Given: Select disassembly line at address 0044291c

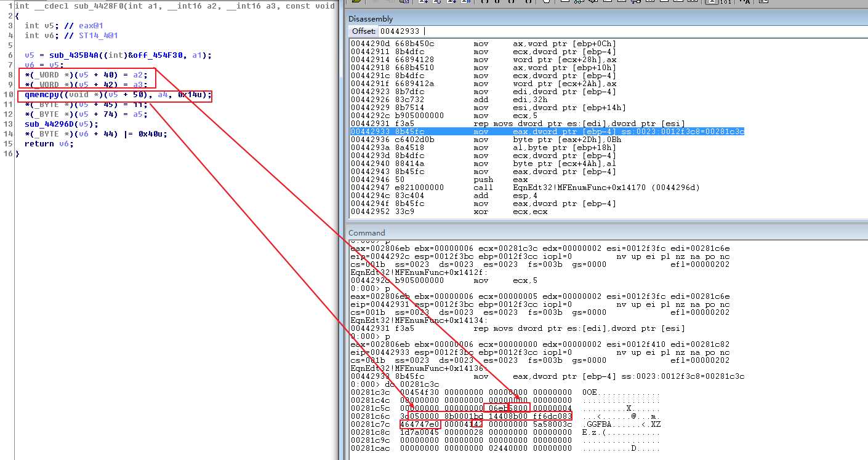Looking at the screenshot, I should (x=483, y=76).
